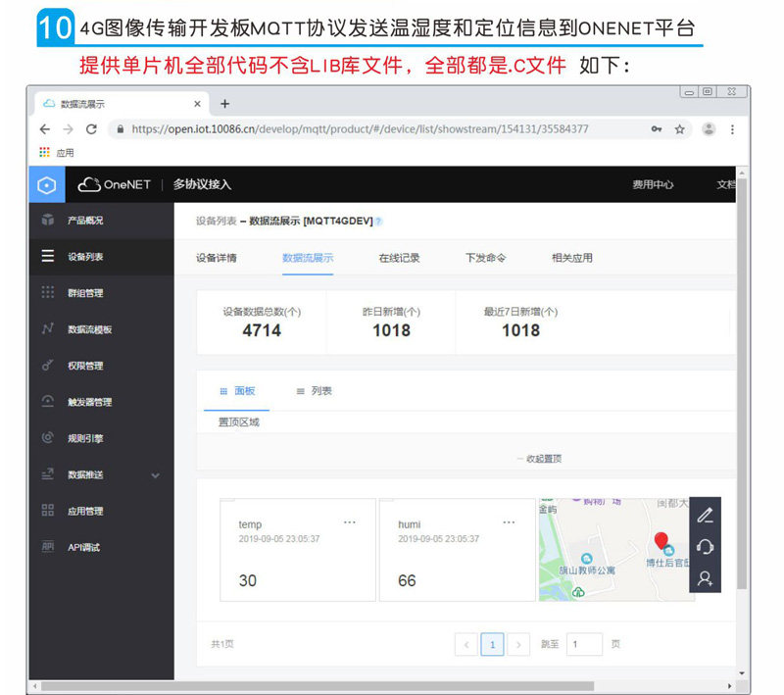
Task: Click the saved password key icon
Action: coord(657,129)
